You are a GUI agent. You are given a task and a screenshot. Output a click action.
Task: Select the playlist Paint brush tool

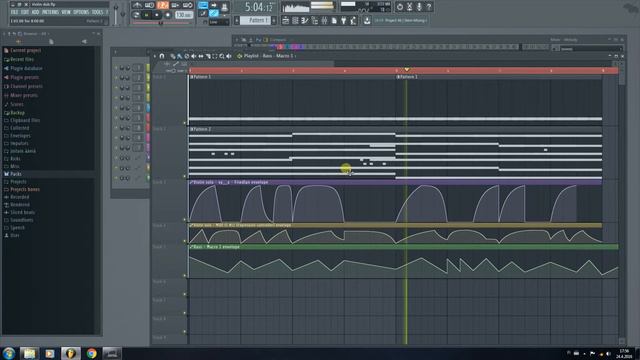click(180, 56)
